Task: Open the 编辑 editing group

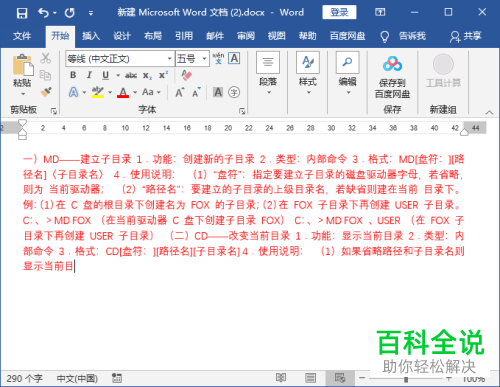Action: click(x=348, y=74)
